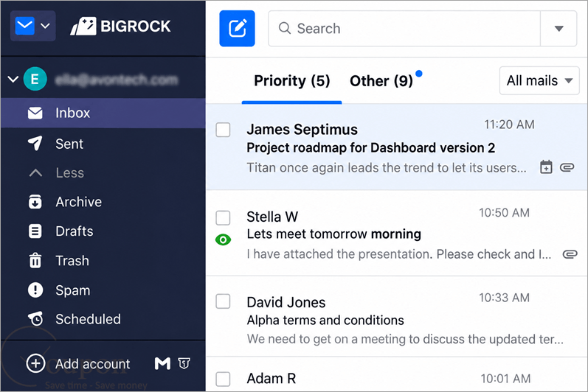Click the Drafts document icon
Image resolution: width=588 pixels, height=392 pixels.
click(x=35, y=231)
